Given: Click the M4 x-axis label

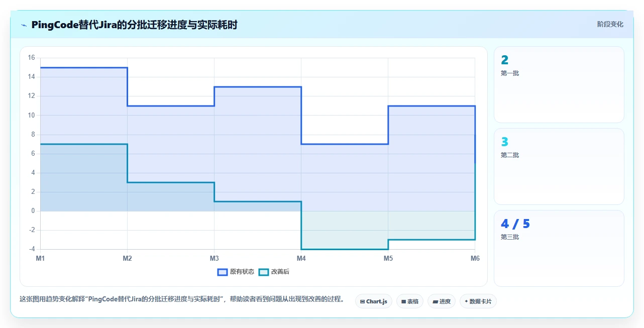Looking at the screenshot, I should pyautogui.click(x=301, y=258).
